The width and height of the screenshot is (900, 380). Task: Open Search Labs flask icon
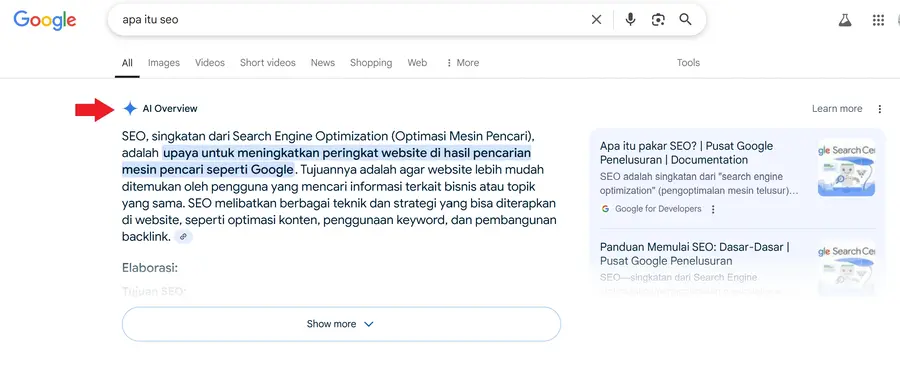point(844,20)
